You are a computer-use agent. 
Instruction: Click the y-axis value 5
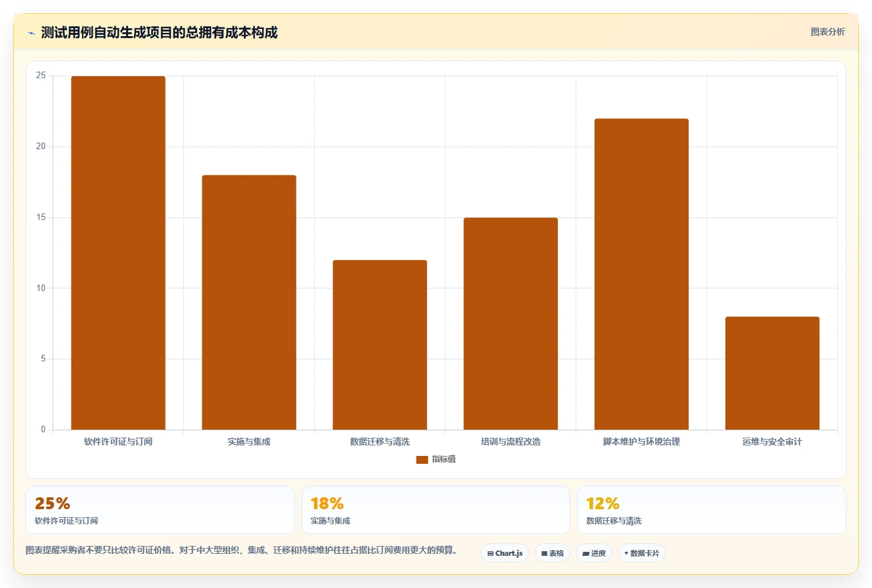(x=43, y=359)
